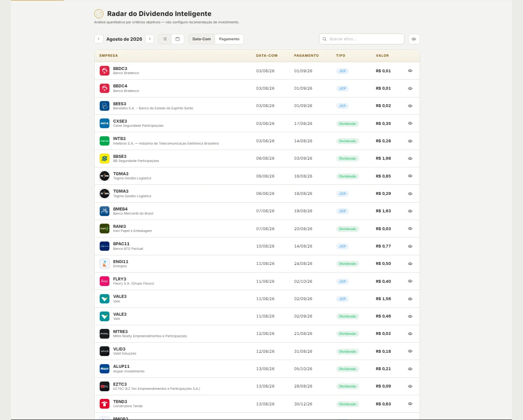This screenshot has width=523, height=420.
Task: Click the Agosto de 2026 month label
Action: click(124, 39)
